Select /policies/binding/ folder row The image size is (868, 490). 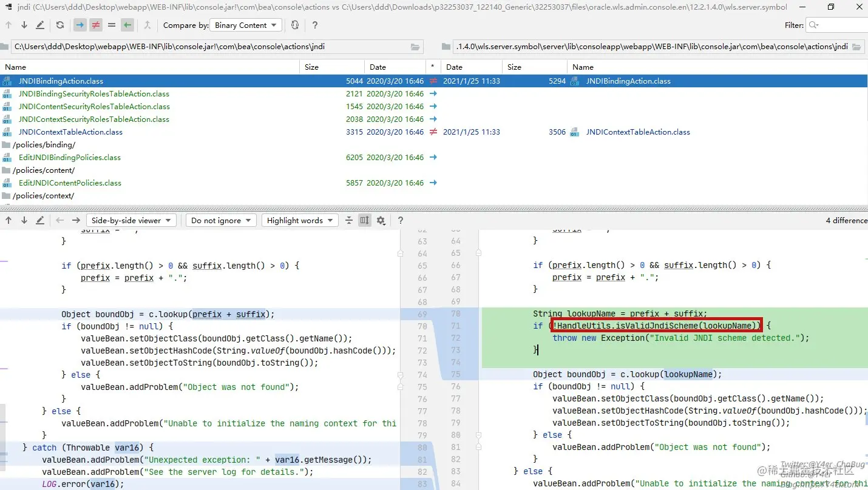pos(44,145)
